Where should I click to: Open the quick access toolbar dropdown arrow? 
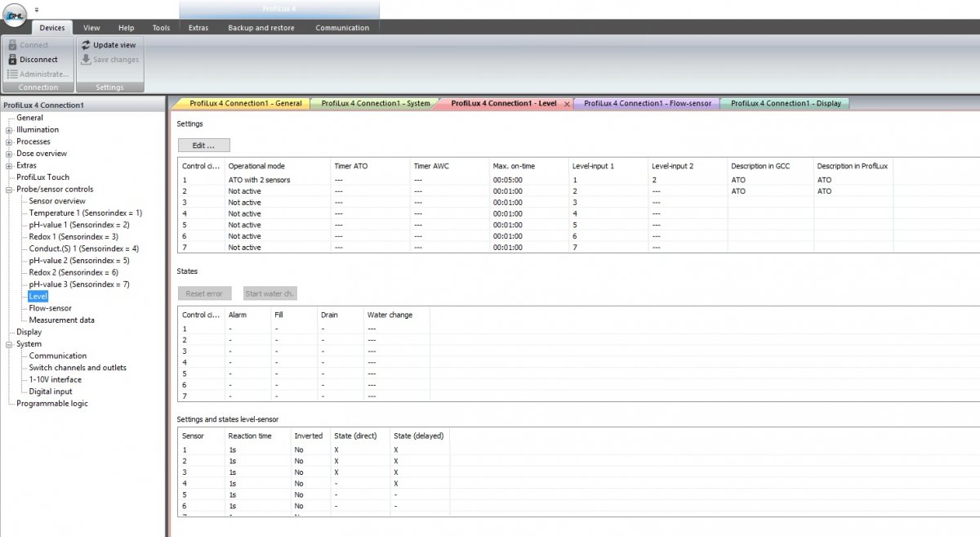[37, 10]
